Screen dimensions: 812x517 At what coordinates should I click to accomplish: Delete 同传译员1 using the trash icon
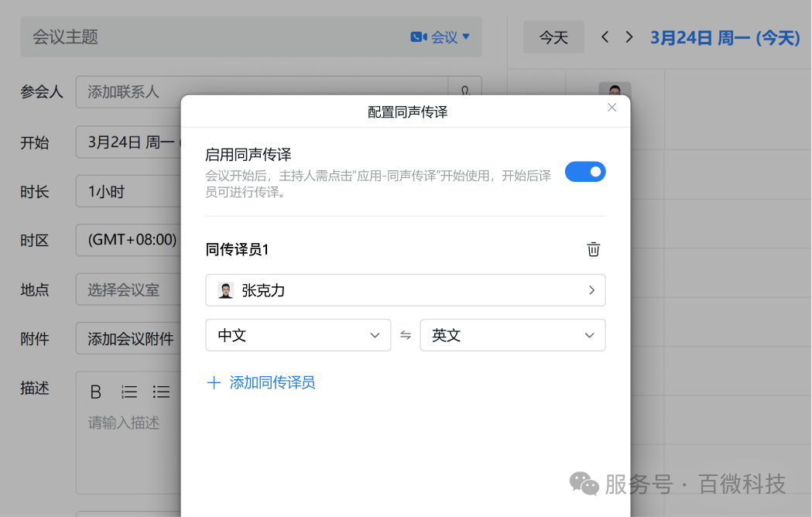(593, 249)
